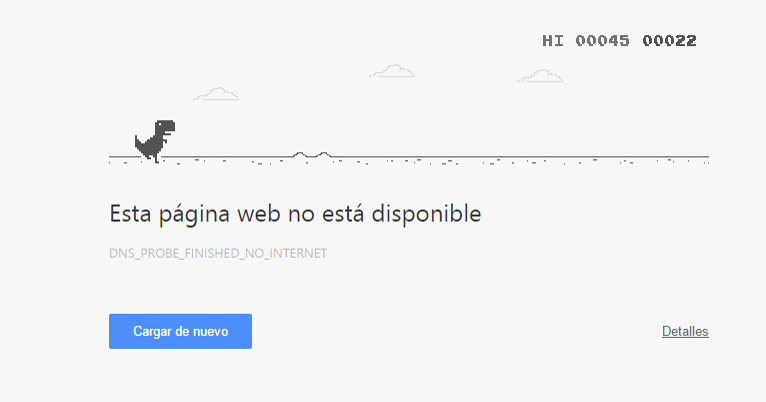Click the bumps on the ground line
This screenshot has height=402, width=766.
312,155
